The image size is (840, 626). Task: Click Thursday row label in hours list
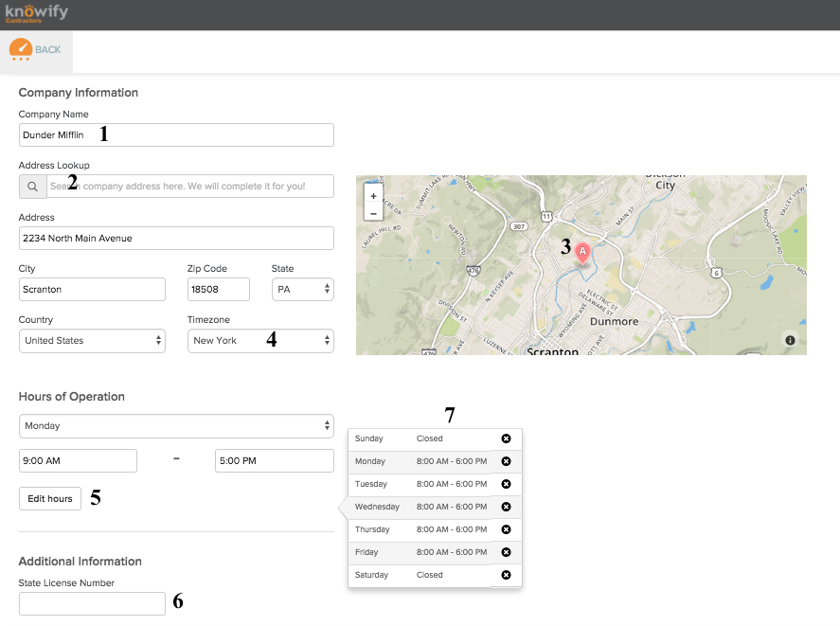372,529
